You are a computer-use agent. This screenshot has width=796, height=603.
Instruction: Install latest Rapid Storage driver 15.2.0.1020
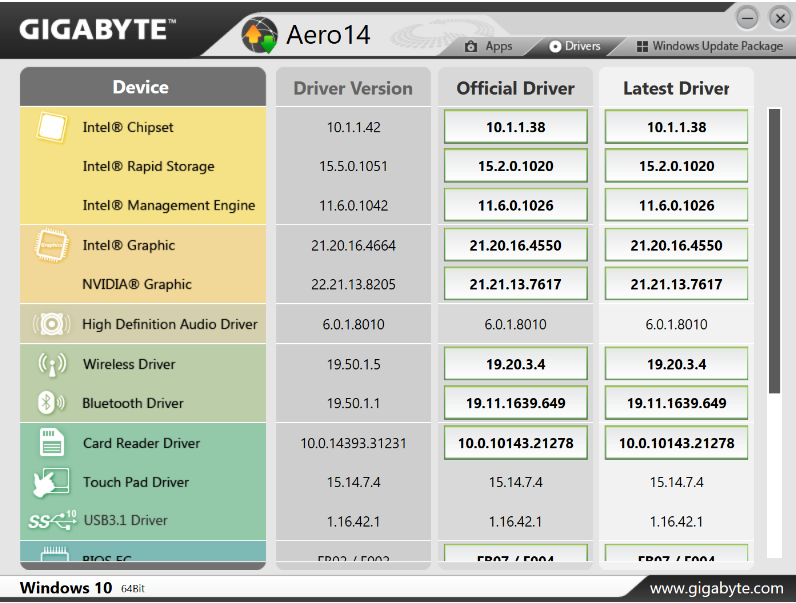click(676, 166)
